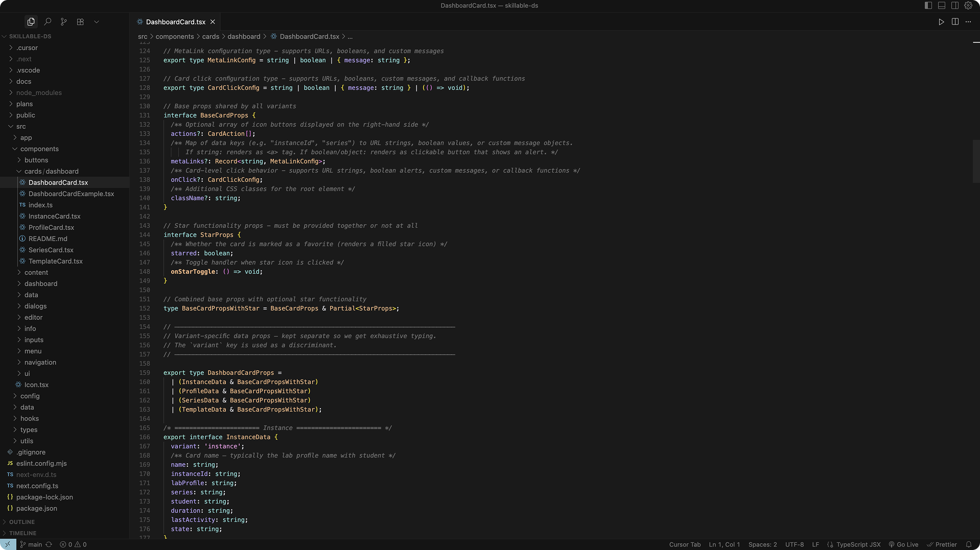Open the Extensions view icon
The width and height of the screenshot is (980, 550).
tap(80, 22)
